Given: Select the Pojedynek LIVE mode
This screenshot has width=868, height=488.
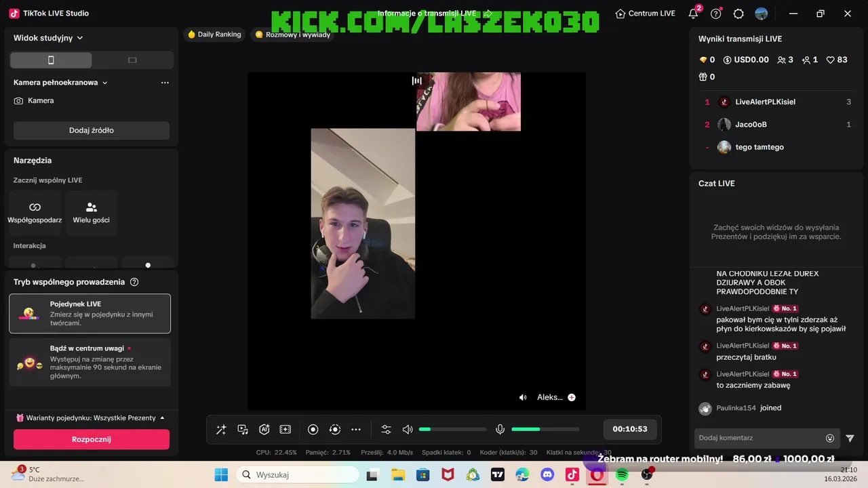Looking at the screenshot, I should 90,313.
